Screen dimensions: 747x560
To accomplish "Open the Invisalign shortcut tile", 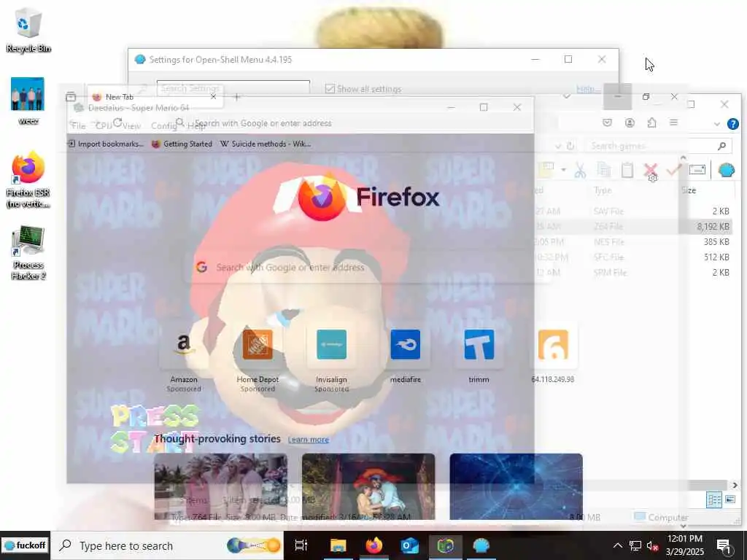I will pos(332,358).
